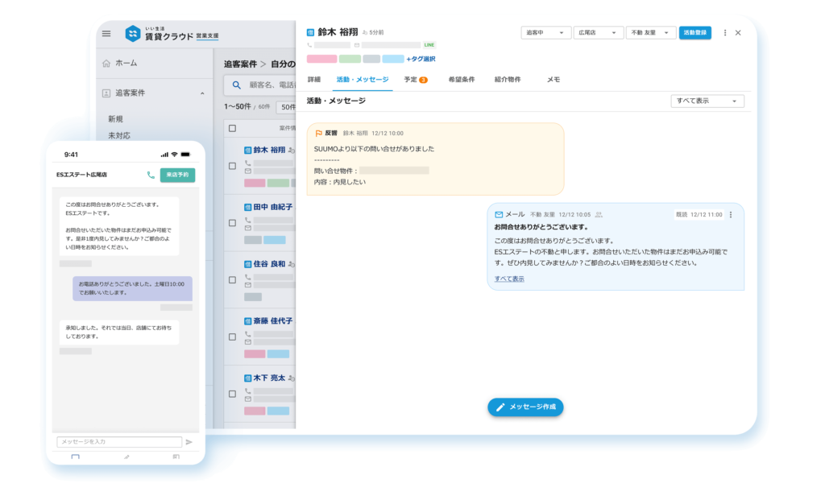
Task: Click the magnifier icon in customer search
Action: coord(237,85)
